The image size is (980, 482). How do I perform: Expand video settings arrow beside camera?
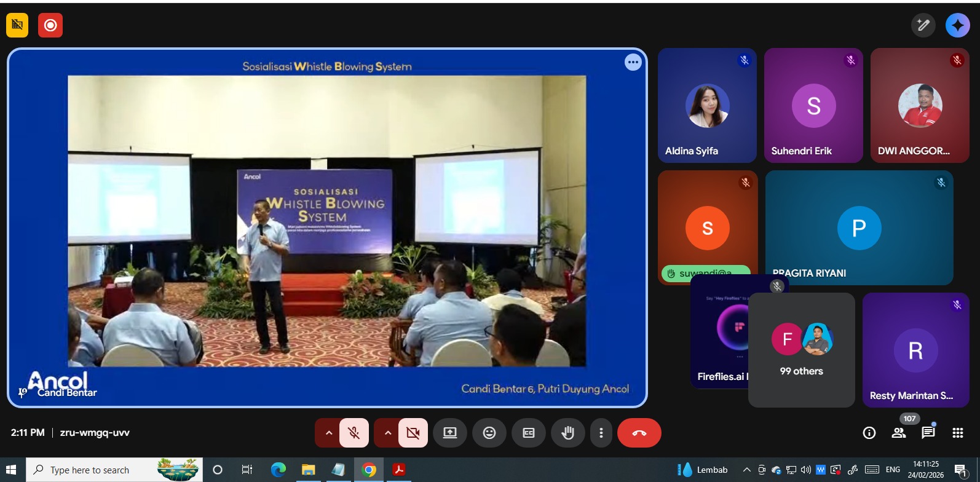point(388,433)
